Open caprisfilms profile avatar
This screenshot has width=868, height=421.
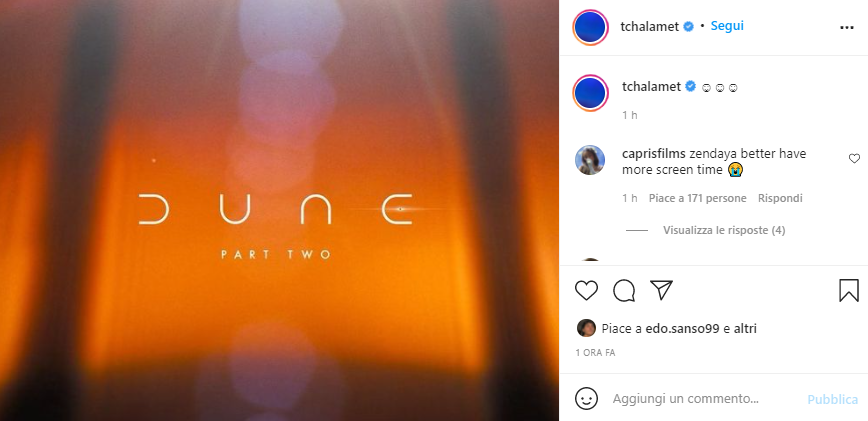click(x=590, y=160)
